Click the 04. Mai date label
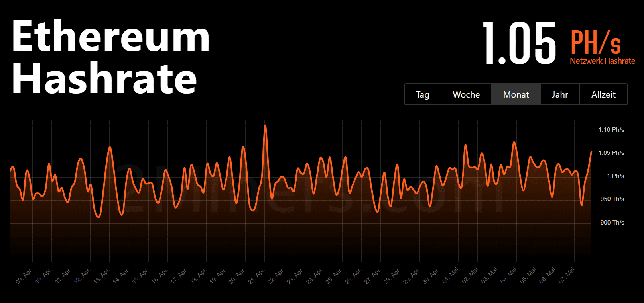 pyautogui.click(x=508, y=276)
